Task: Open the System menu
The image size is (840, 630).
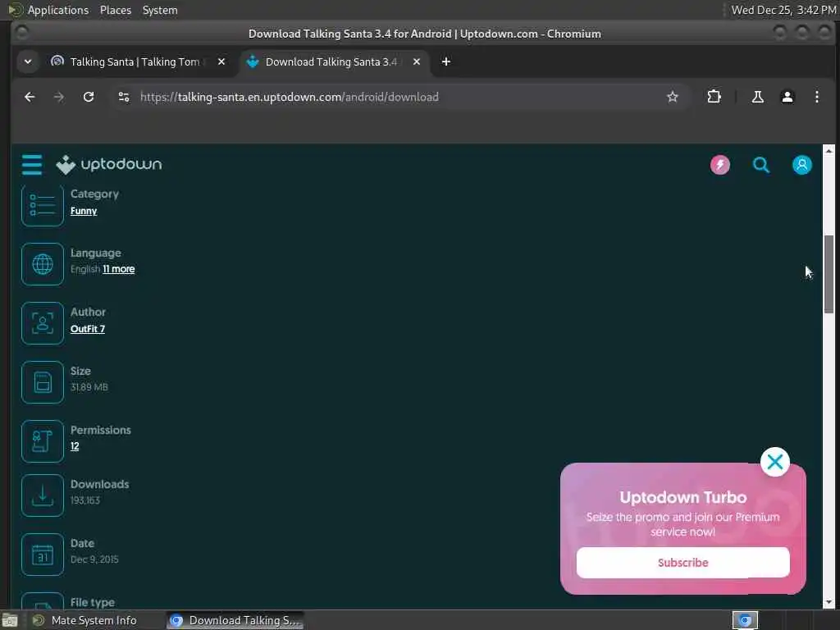Action: (160, 10)
